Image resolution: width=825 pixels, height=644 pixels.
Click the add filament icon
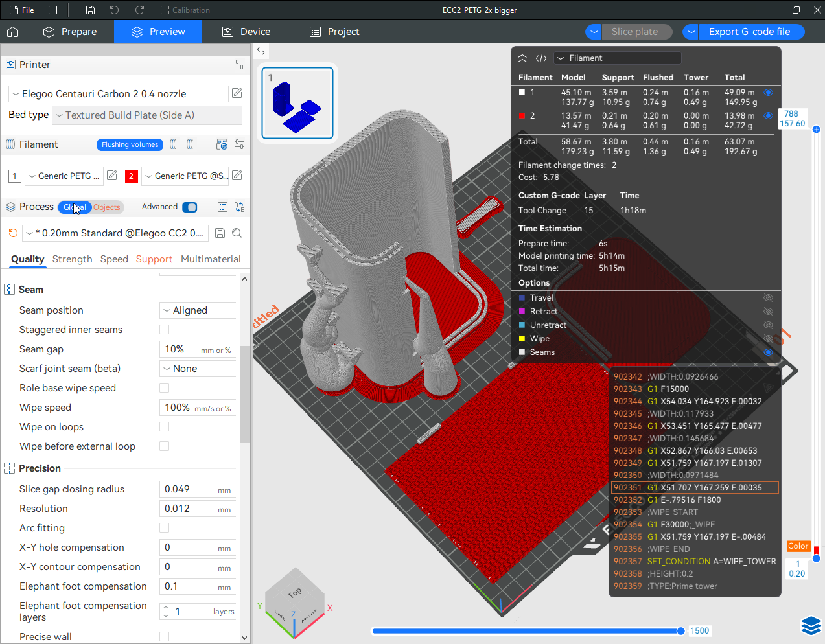coord(191,144)
